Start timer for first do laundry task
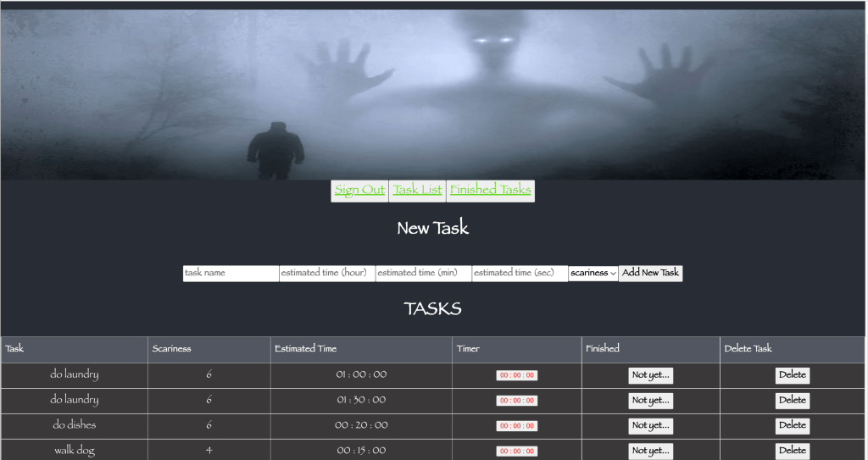This screenshot has width=868, height=460. 516,375
